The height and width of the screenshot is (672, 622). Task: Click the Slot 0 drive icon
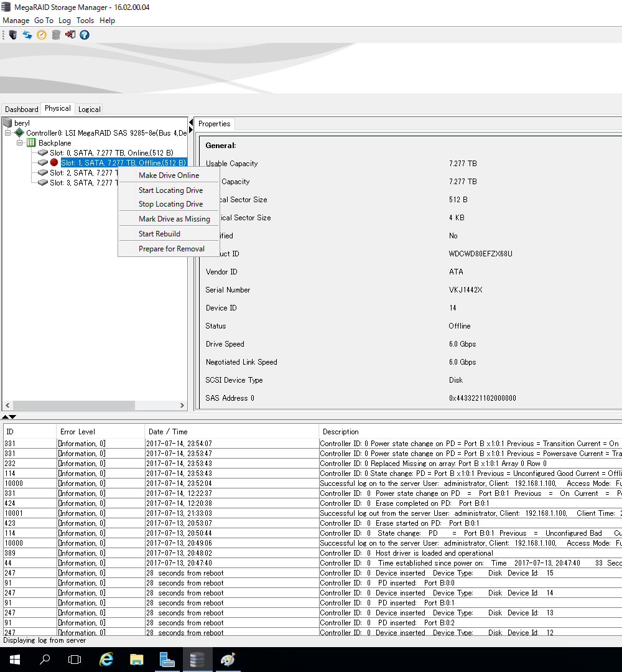click(x=43, y=152)
